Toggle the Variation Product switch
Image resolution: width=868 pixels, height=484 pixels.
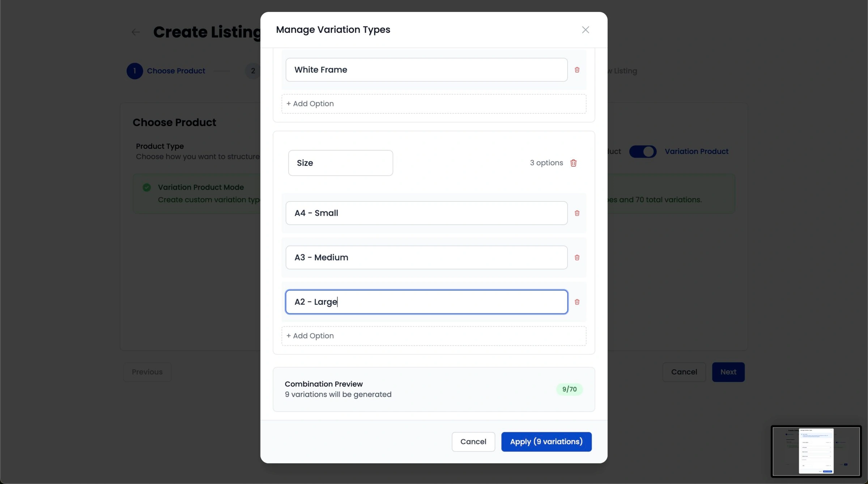pos(642,151)
